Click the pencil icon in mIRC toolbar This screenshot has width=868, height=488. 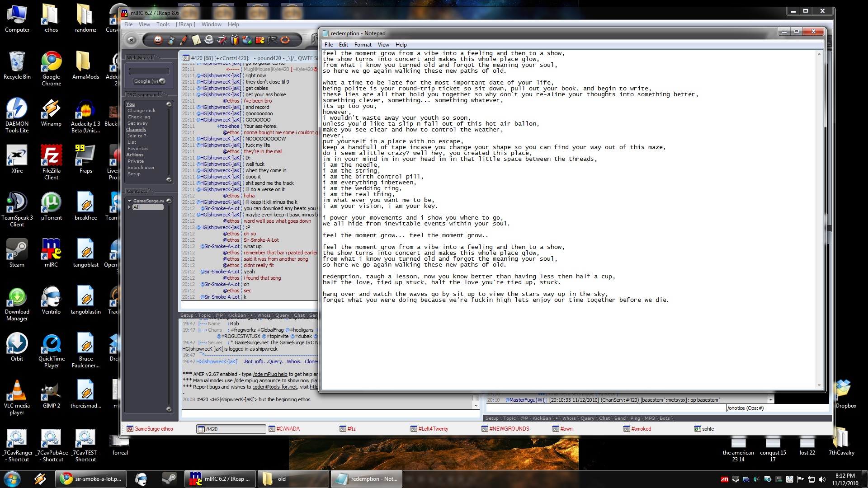point(184,40)
